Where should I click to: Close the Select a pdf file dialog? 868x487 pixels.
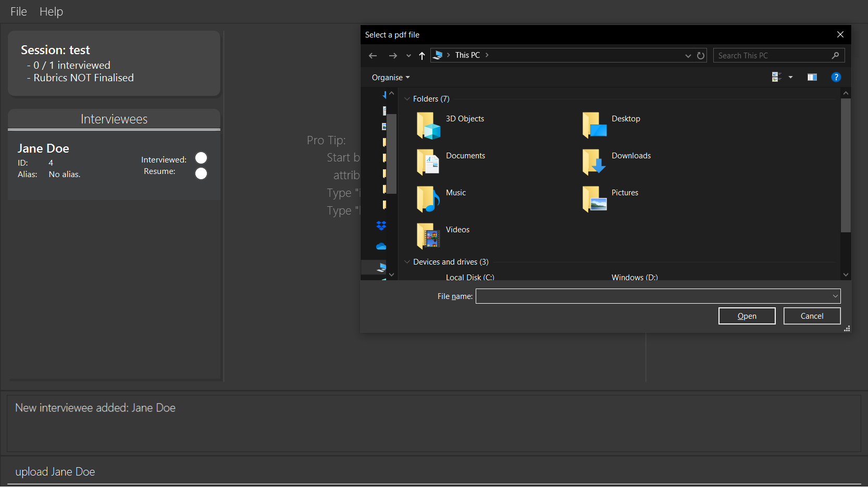click(840, 34)
